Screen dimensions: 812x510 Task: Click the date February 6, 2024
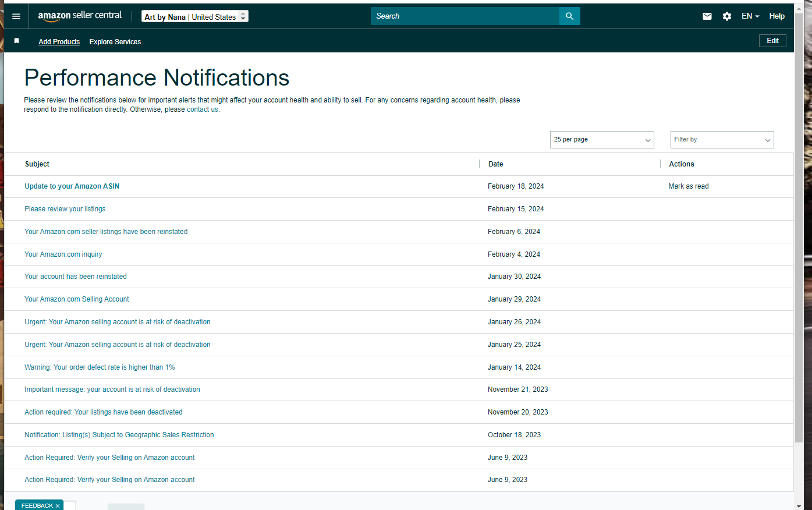pos(514,232)
